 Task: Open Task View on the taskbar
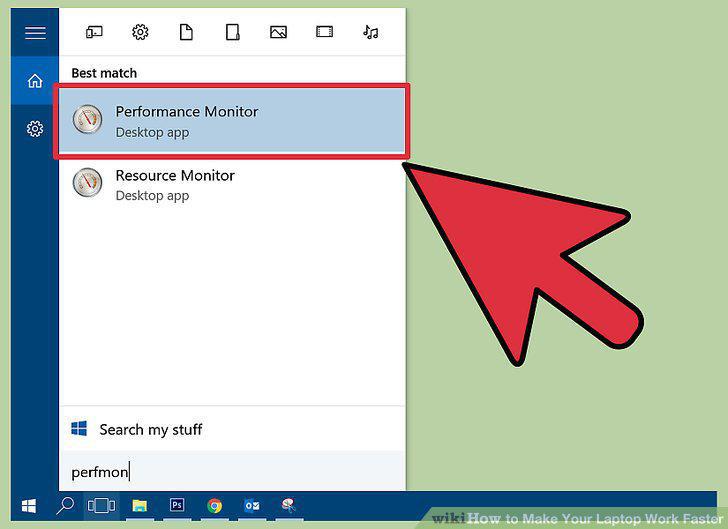(101, 505)
